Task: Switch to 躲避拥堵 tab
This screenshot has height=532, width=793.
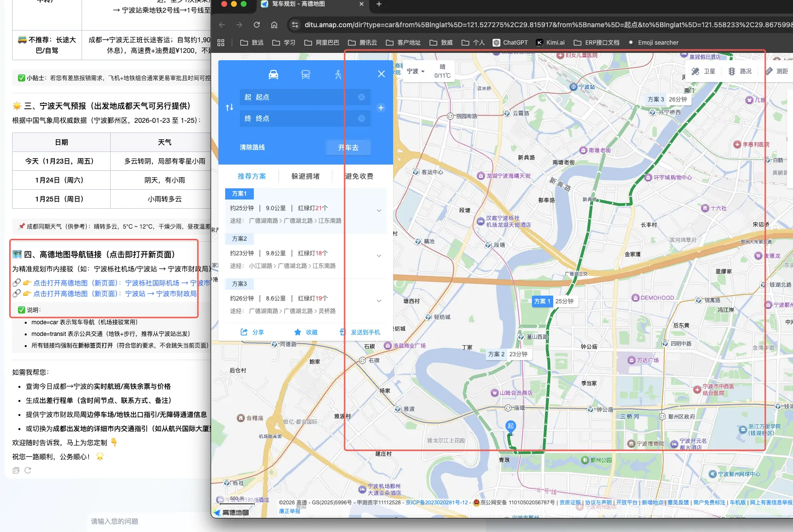Action: click(305, 176)
